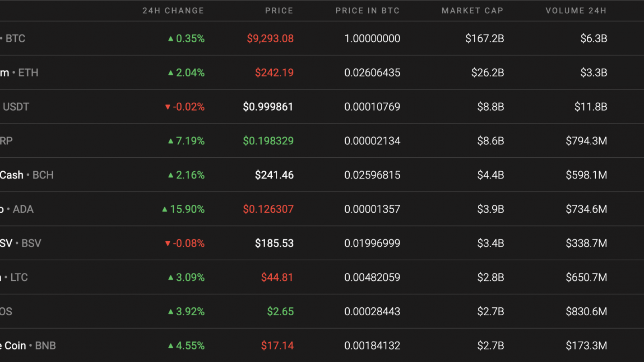
Task: Select the $2.8B market cap
Action: tap(491, 278)
